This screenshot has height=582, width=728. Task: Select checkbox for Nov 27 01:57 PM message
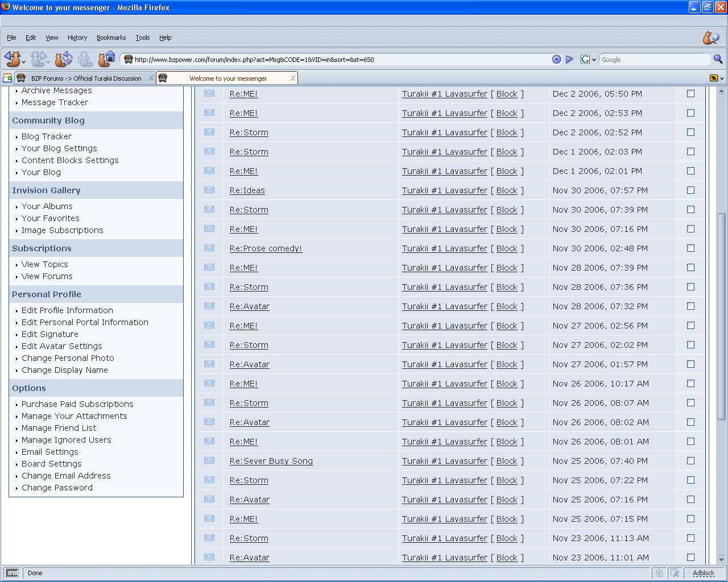691,364
